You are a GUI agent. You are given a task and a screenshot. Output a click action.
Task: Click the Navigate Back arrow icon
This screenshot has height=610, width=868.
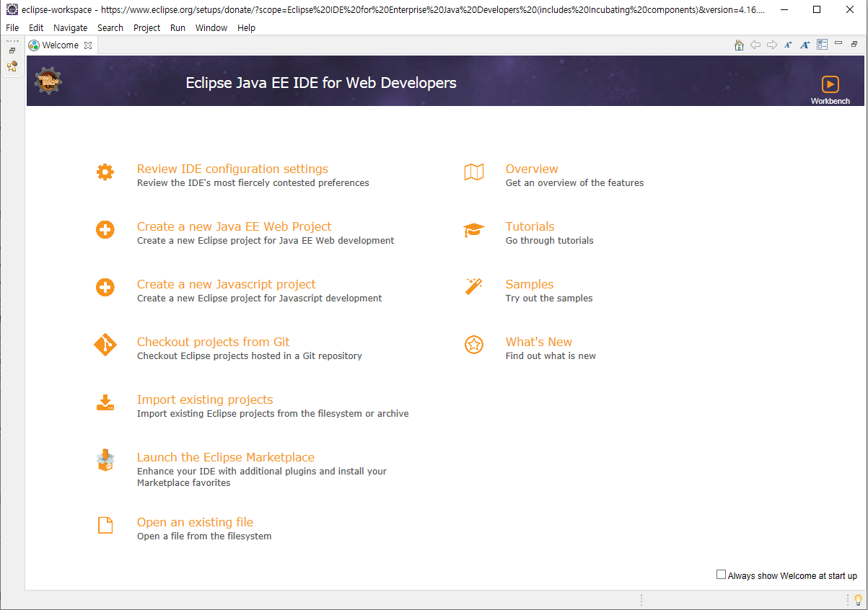755,45
